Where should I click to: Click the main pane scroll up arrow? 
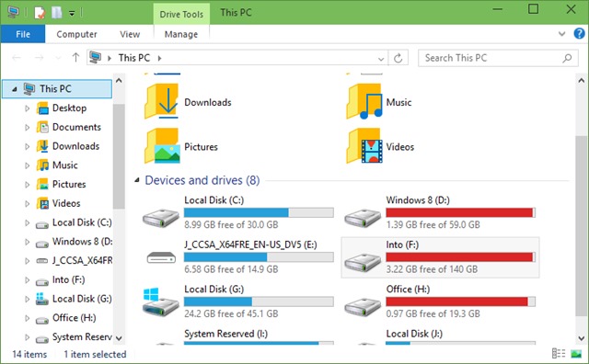(x=581, y=80)
